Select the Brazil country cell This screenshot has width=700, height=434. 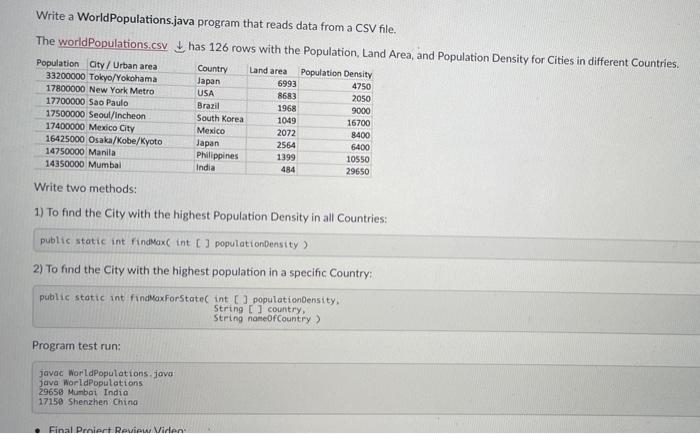point(208,106)
